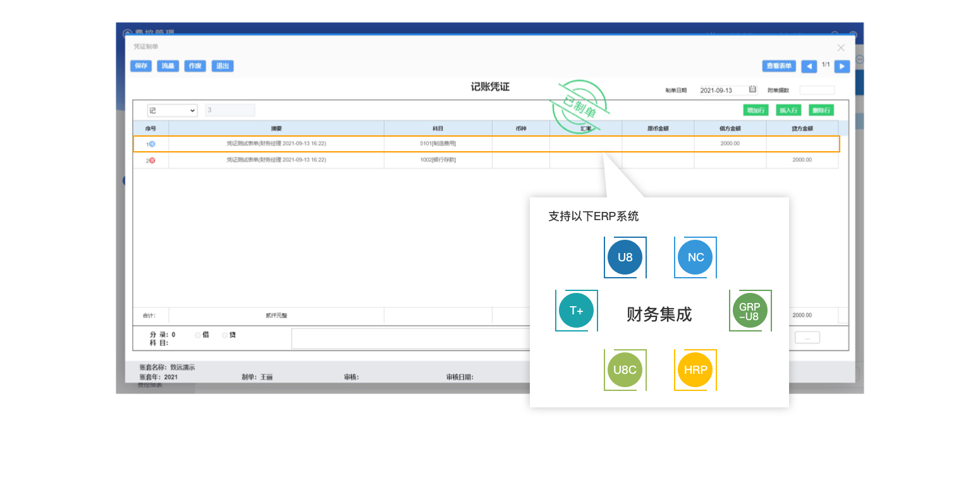Click the blue marker on row 1
Image resolution: width=980 pixels, height=489 pixels.
[152, 144]
